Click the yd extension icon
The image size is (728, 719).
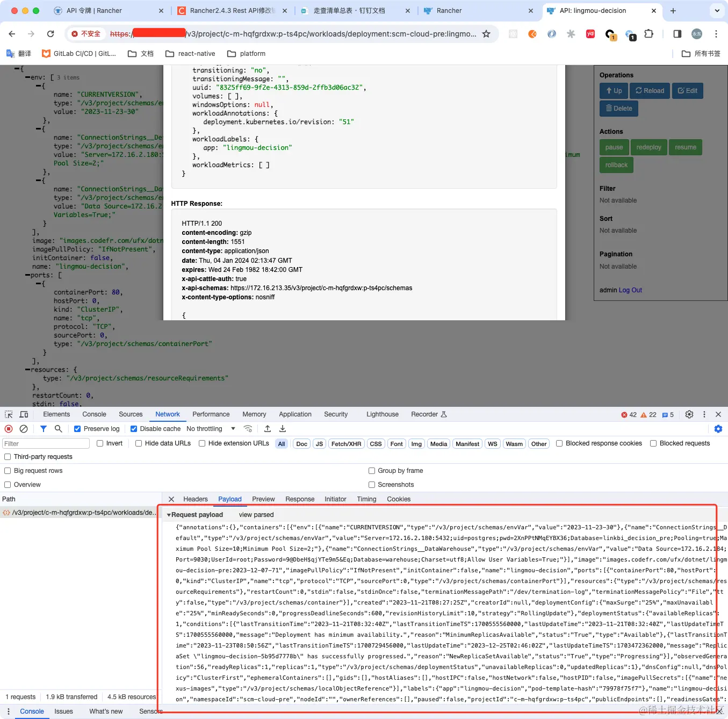(x=590, y=34)
